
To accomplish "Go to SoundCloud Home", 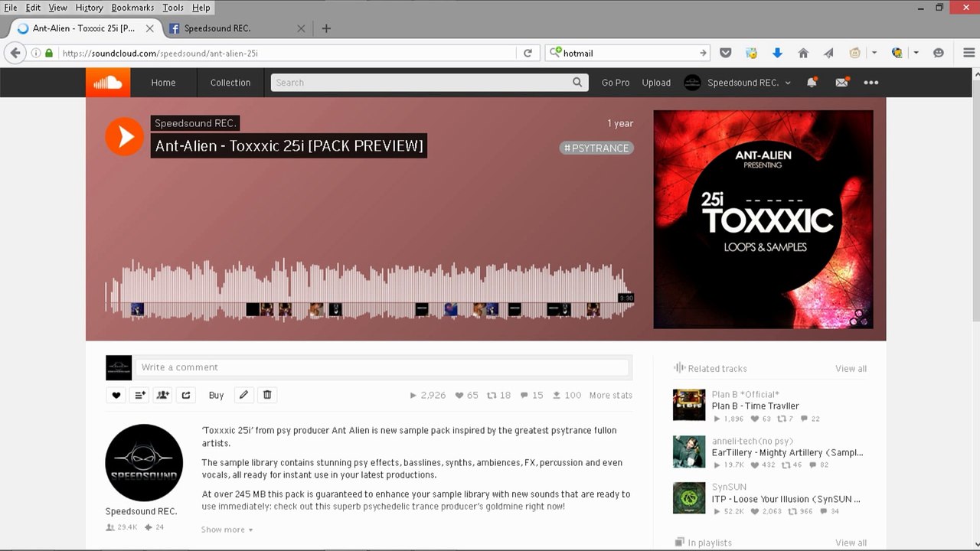I will [163, 83].
